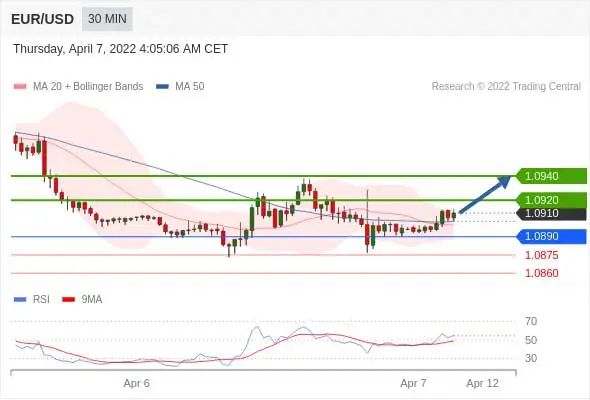Toggle the MA 50 legend label

190,87
